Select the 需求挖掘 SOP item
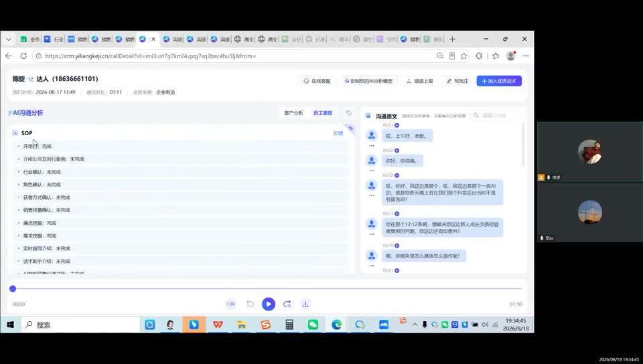The width and height of the screenshot is (643, 364). [x=182, y=236]
